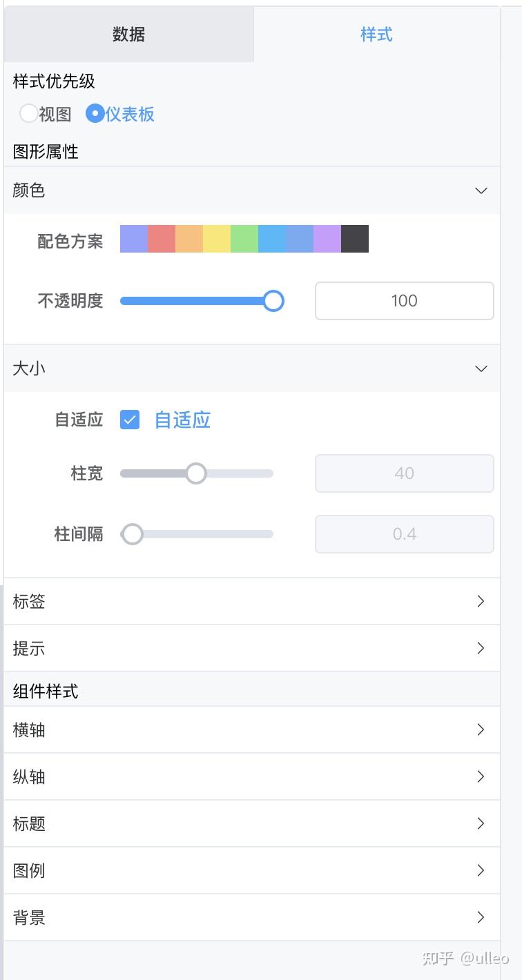Select the 视图 radio button

coord(29,114)
